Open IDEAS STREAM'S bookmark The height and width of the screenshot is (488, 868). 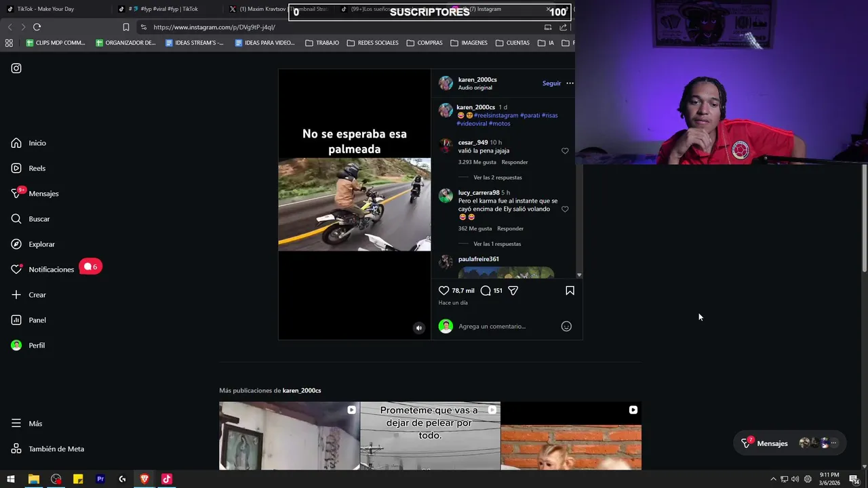(194, 43)
